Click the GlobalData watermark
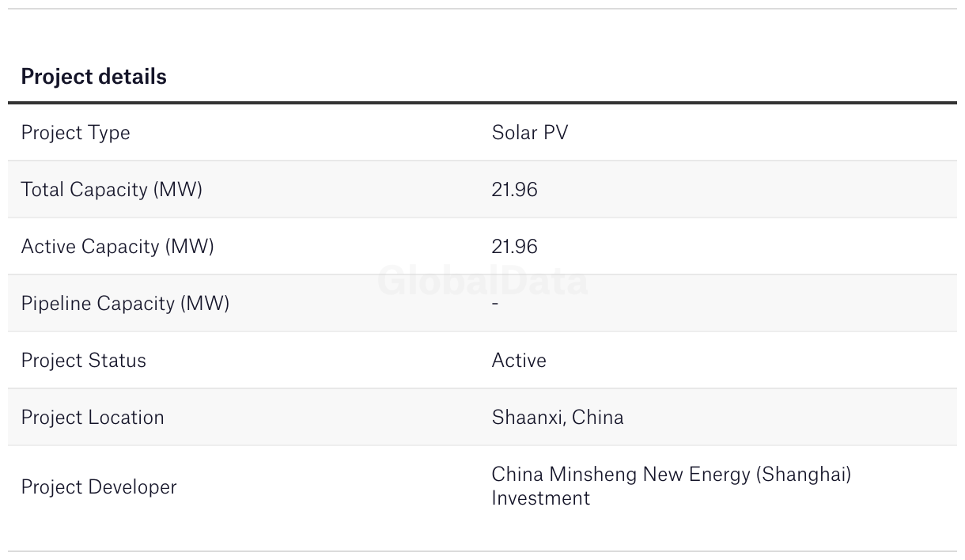 [482, 281]
